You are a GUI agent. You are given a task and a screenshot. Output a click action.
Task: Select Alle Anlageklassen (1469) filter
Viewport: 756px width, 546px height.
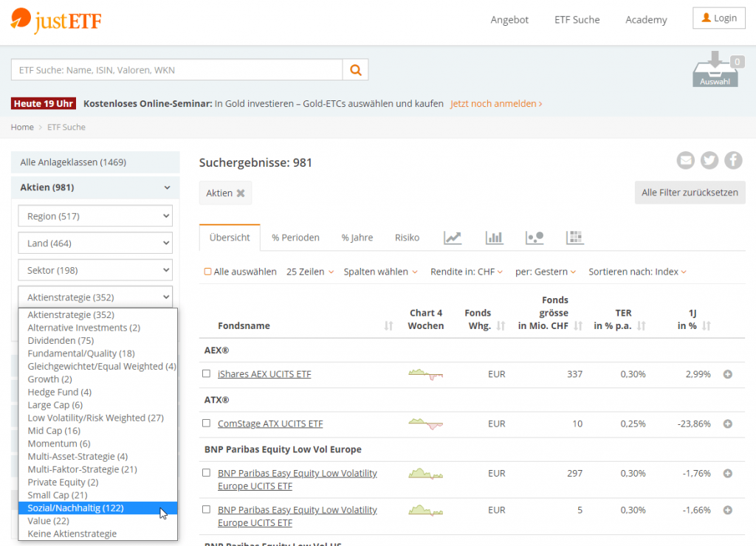pyautogui.click(x=95, y=162)
